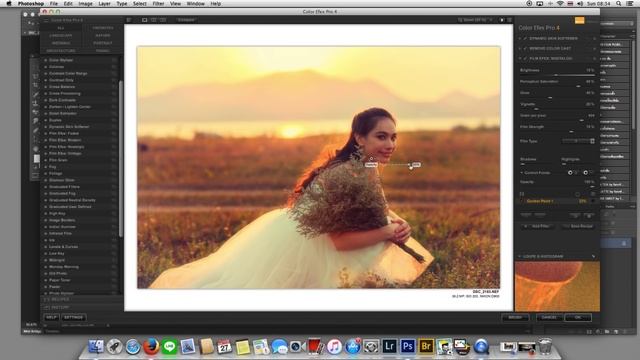Click the OK button

578,317
